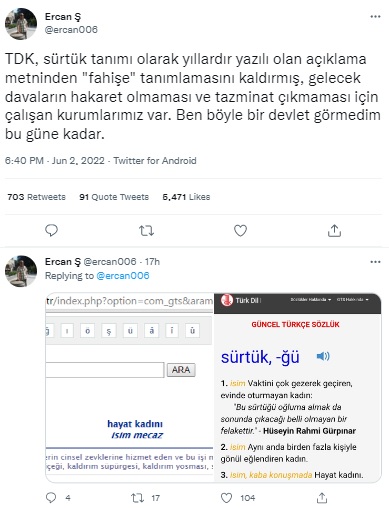389x508 pixels.
Task: Open the Ercan Ş display name on the reply
Action: [x=63, y=262]
